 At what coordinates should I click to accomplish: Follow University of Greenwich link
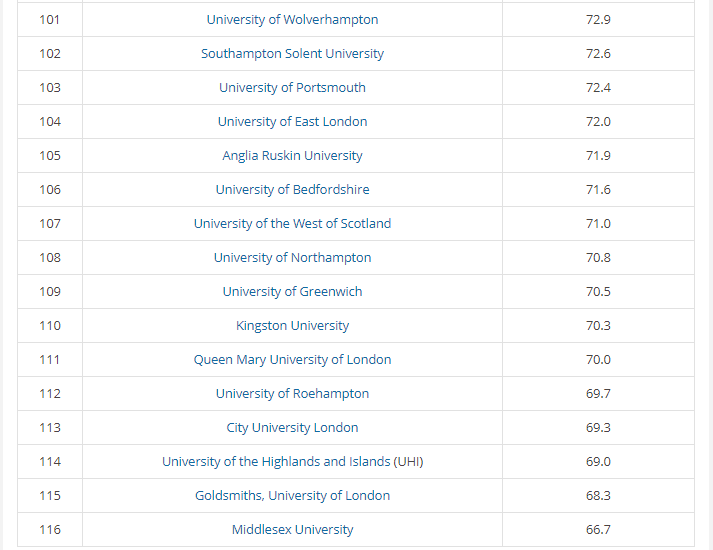(x=292, y=291)
